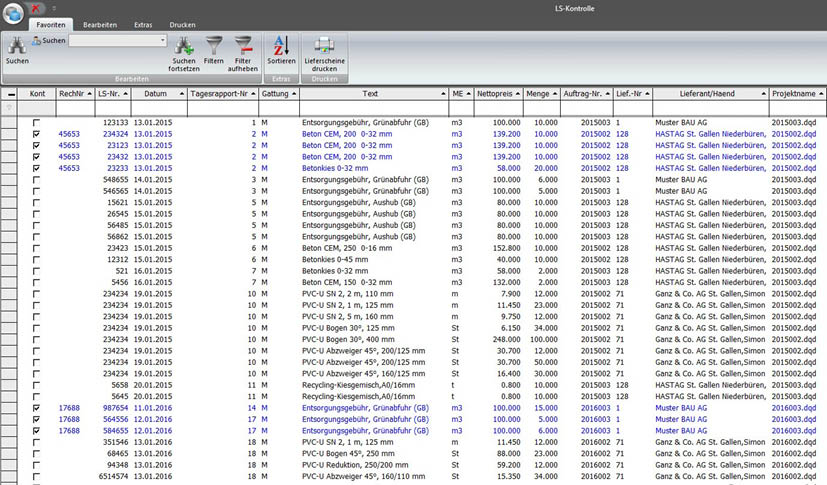Viewport: 827px width, 485px height.
Task: Click the Kont column header
Action: (37, 94)
